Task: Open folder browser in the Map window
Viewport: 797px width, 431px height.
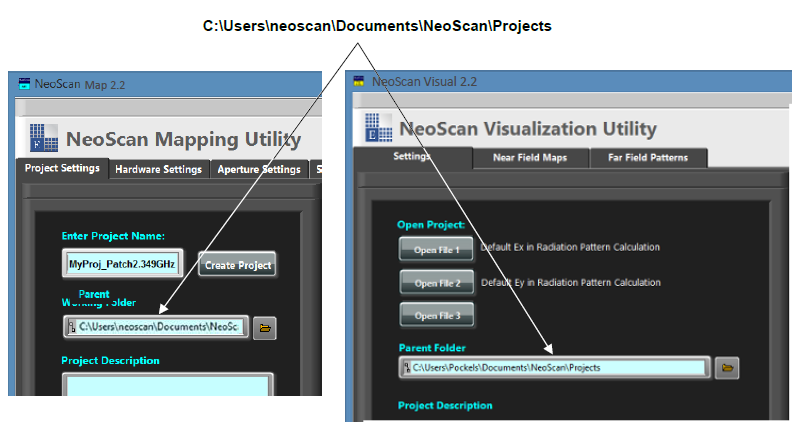Action: pos(264,328)
